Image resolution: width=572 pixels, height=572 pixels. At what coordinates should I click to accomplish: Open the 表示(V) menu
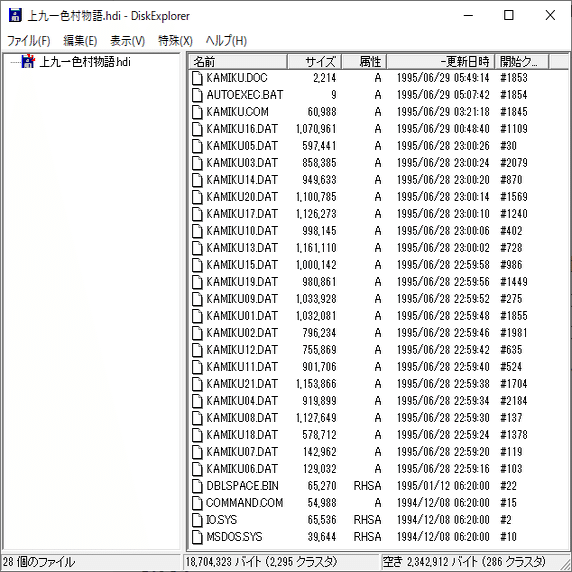click(127, 40)
